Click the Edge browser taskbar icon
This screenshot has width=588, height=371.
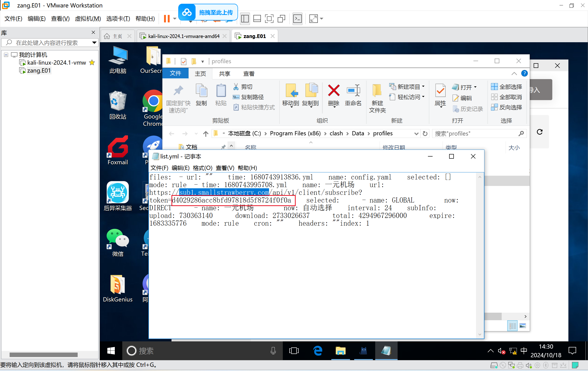(x=318, y=351)
